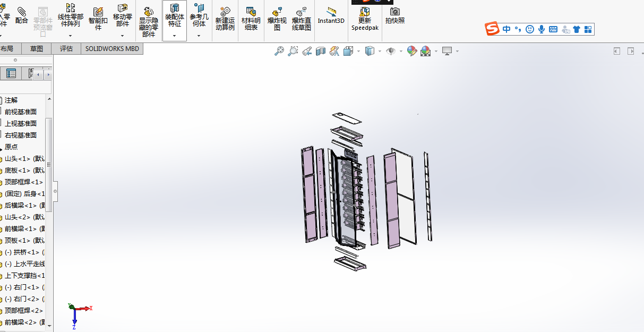Select 顶部框焊<1> component in tree
This screenshot has height=332, width=644.
[x=24, y=182]
